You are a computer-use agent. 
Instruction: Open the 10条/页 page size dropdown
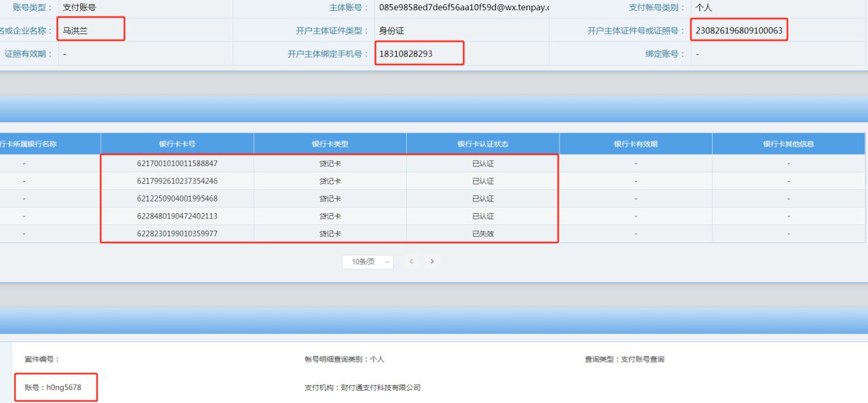point(368,262)
